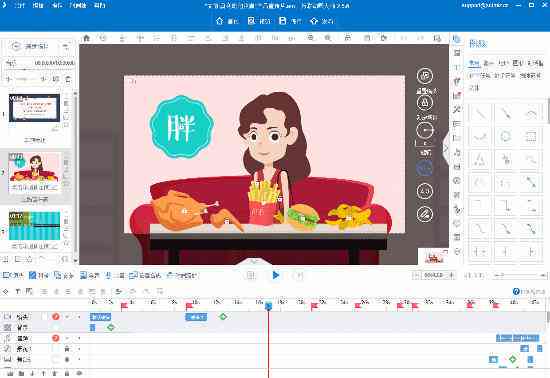Click the blue playhead marker on the ruler
This screenshot has height=378, width=550.
click(x=268, y=306)
